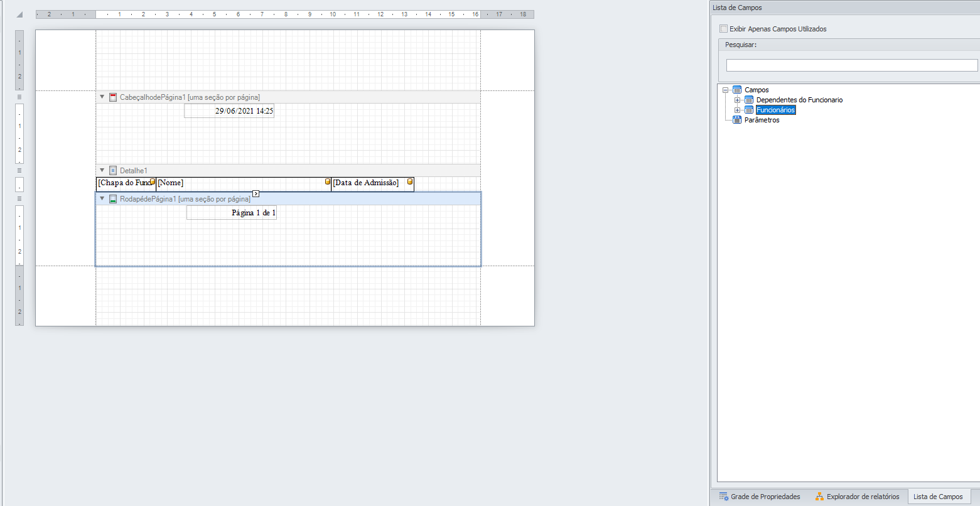
Task: Select Dependentes do Funcionario in field list
Action: click(x=799, y=100)
